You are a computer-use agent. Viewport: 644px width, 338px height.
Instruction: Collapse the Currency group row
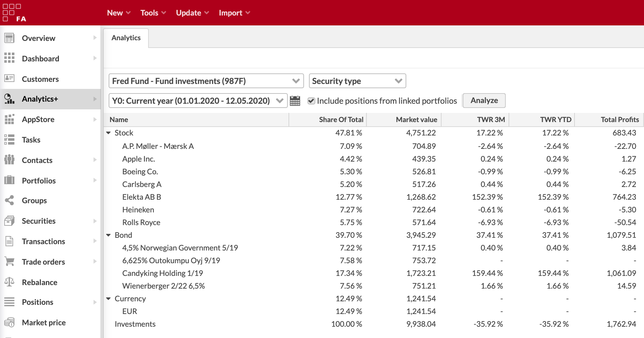pyautogui.click(x=109, y=298)
